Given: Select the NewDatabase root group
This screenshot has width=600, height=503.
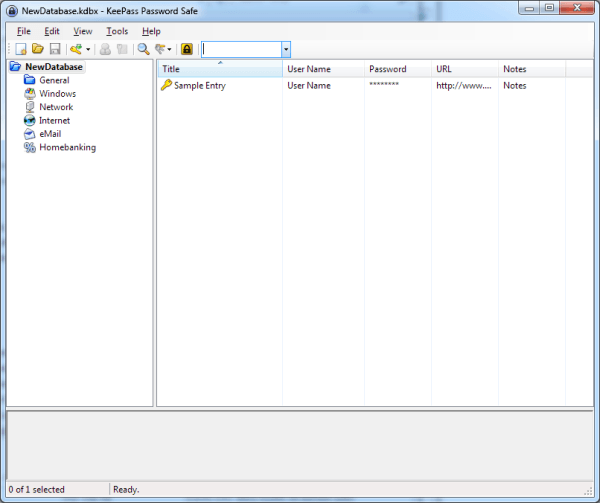Looking at the screenshot, I should pyautogui.click(x=54, y=67).
